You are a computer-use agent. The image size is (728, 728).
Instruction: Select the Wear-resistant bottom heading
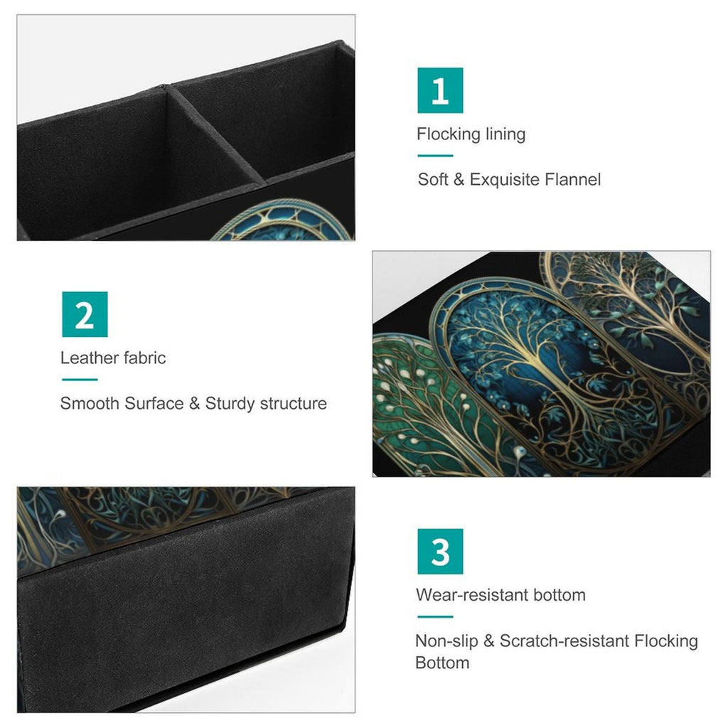tap(500, 595)
